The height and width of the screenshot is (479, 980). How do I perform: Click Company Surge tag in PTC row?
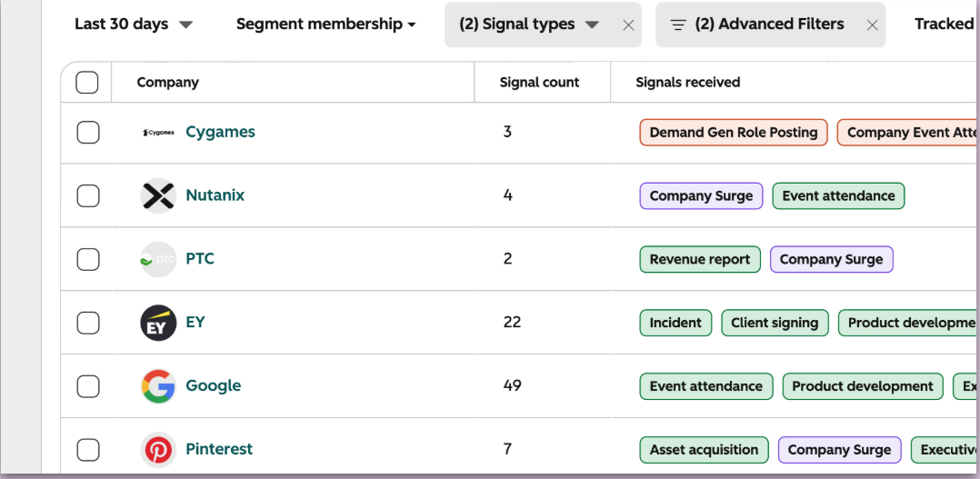click(831, 260)
